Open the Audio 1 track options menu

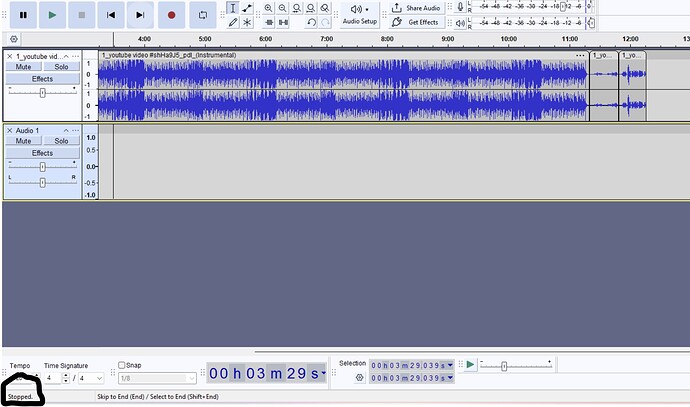[x=76, y=131]
